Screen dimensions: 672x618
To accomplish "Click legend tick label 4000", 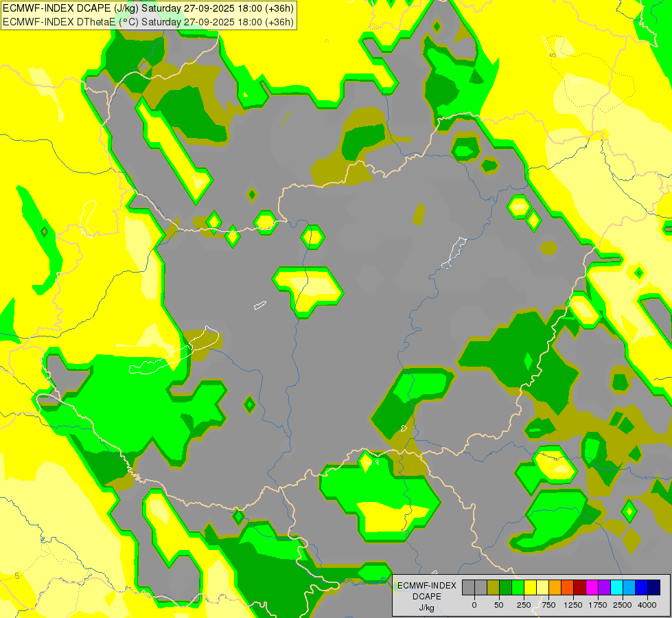I will pos(647,605).
